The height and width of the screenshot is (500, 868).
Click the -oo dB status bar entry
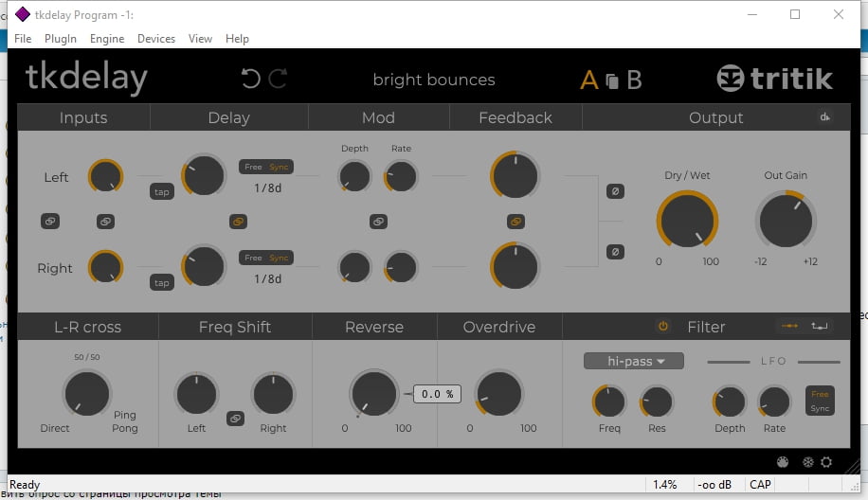[714, 485]
